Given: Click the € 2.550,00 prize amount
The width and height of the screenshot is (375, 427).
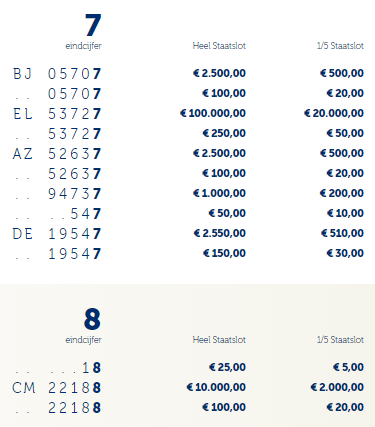Looking at the screenshot, I should (x=220, y=233).
